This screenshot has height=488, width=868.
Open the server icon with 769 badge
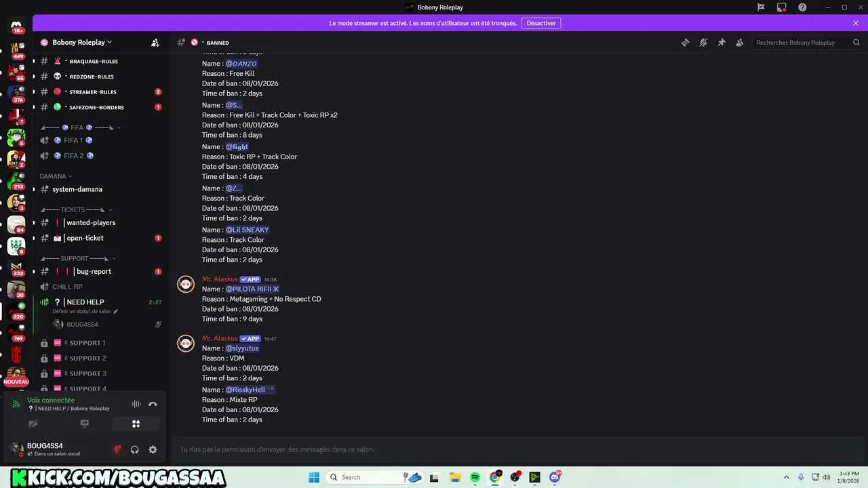[x=16, y=331]
